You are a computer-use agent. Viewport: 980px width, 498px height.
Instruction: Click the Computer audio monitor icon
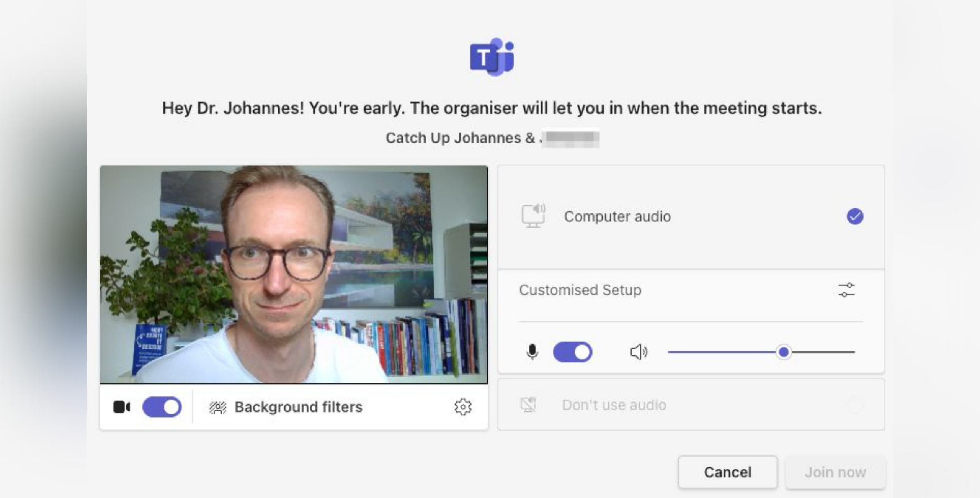coord(533,216)
